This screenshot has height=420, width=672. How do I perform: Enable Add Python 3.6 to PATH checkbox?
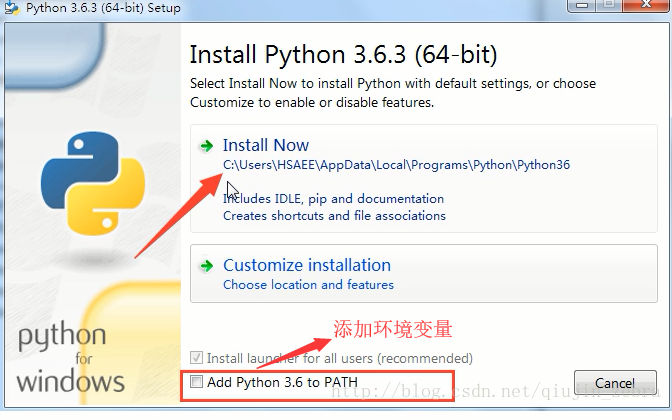tap(196, 381)
